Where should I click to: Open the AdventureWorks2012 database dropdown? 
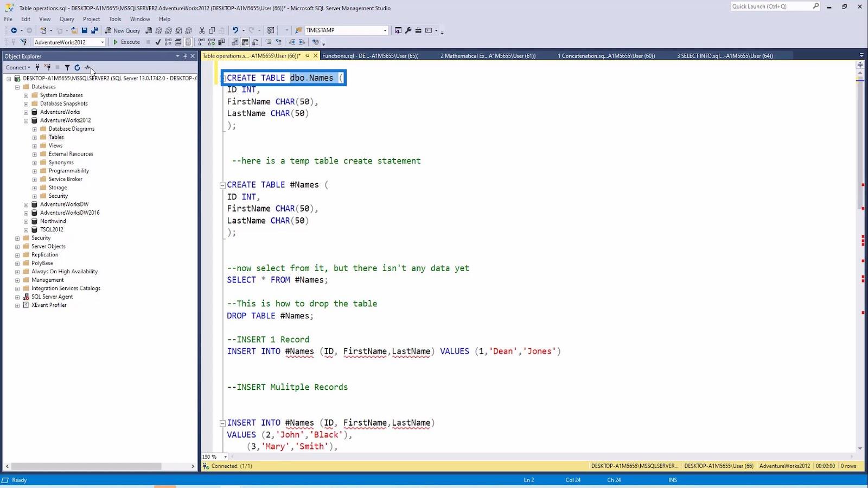(102, 42)
